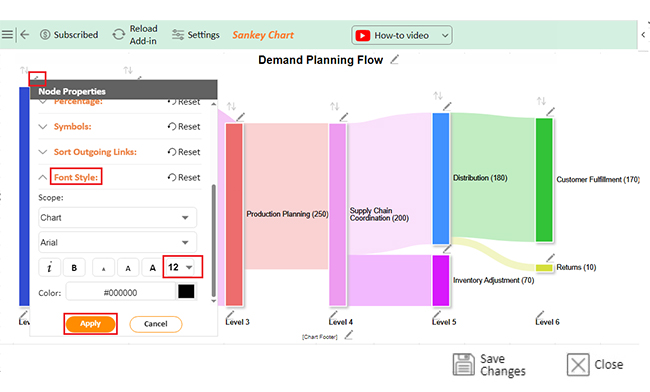This screenshot has width=650, height=392.
Task: Sort the Level 6 column arrows
Action: tap(541, 101)
